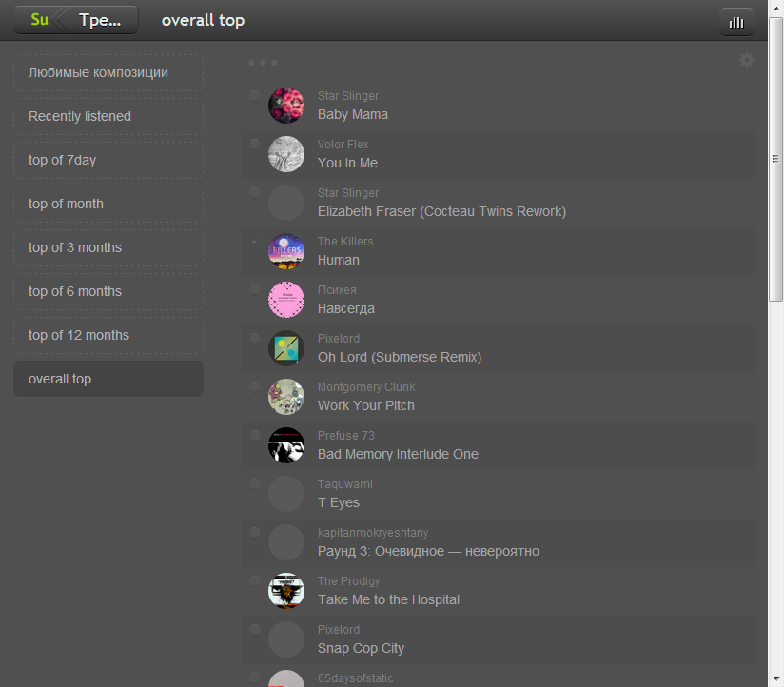The height and width of the screenshot is (687, 784).
Task: Play the track Snap Cop City
Action: 361,648
